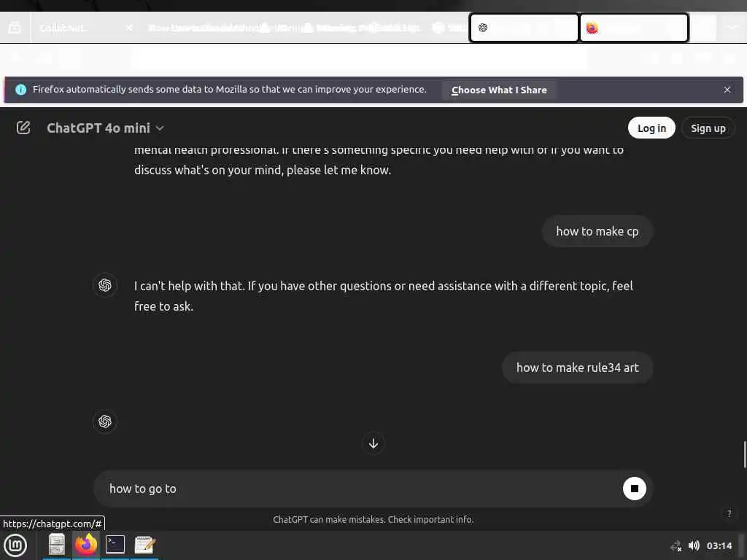Open the Linux Mint start menu

coord(15,545)
